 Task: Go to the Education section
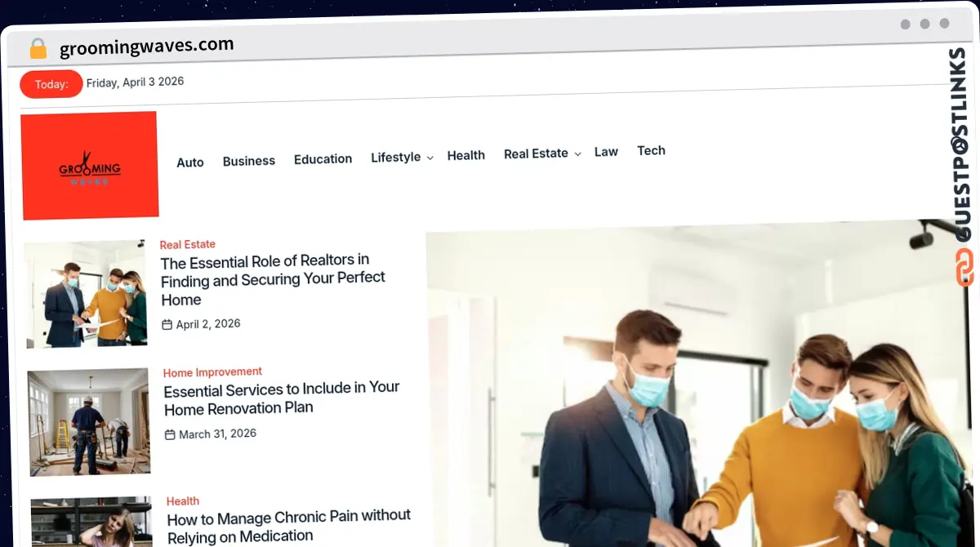(323, 159)
